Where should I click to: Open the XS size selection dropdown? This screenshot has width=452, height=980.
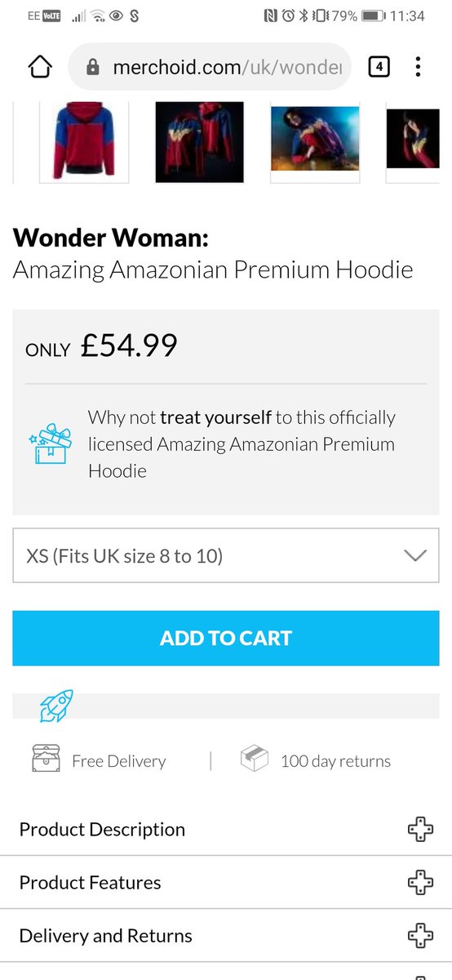tap(226, 555)
